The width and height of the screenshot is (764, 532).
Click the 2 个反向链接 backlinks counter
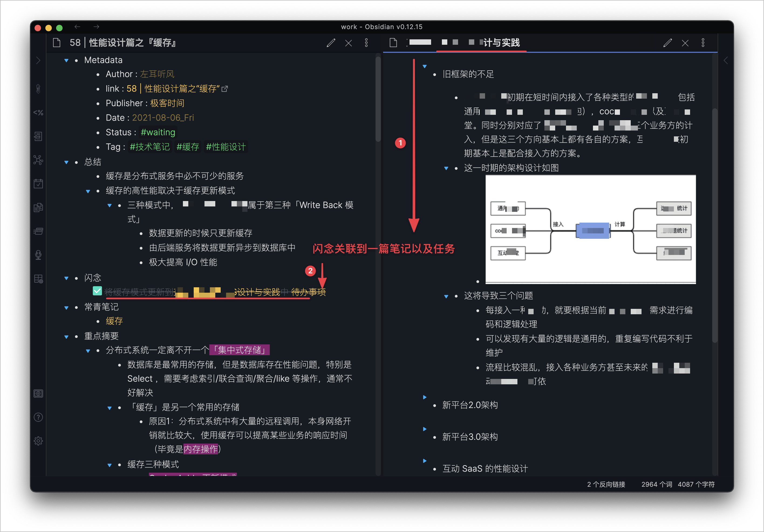point(608,485)
